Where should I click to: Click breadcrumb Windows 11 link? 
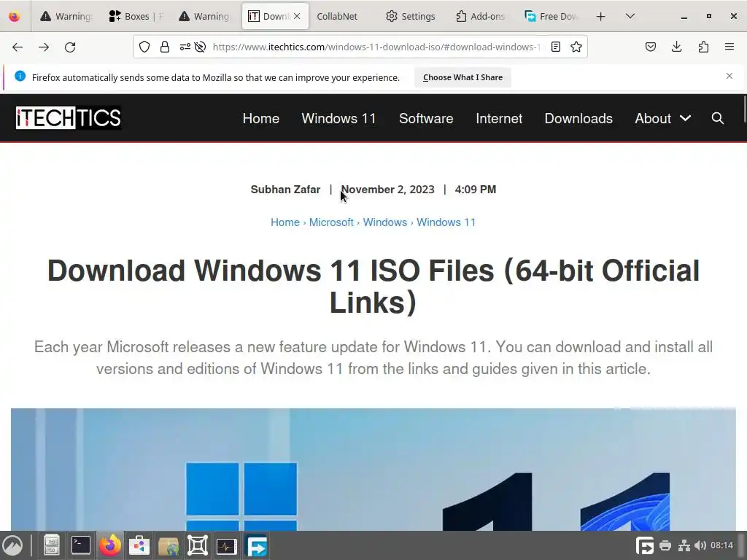(446, 222)
